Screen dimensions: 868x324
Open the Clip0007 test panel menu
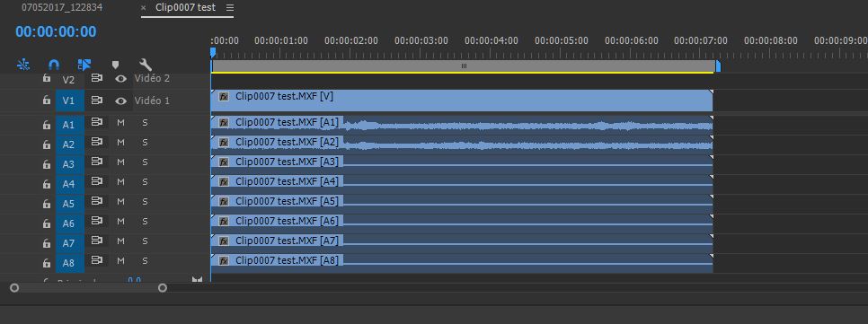point(230,8)
